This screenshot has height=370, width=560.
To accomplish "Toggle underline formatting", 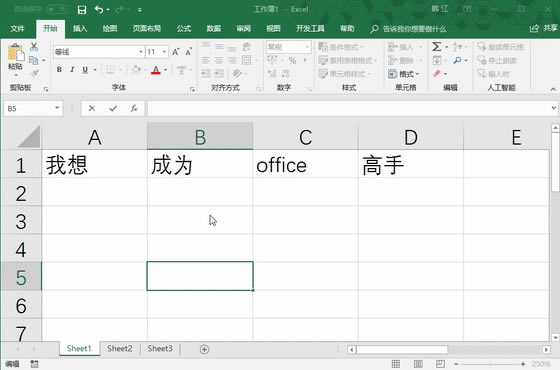I will [x=85, y=70].
